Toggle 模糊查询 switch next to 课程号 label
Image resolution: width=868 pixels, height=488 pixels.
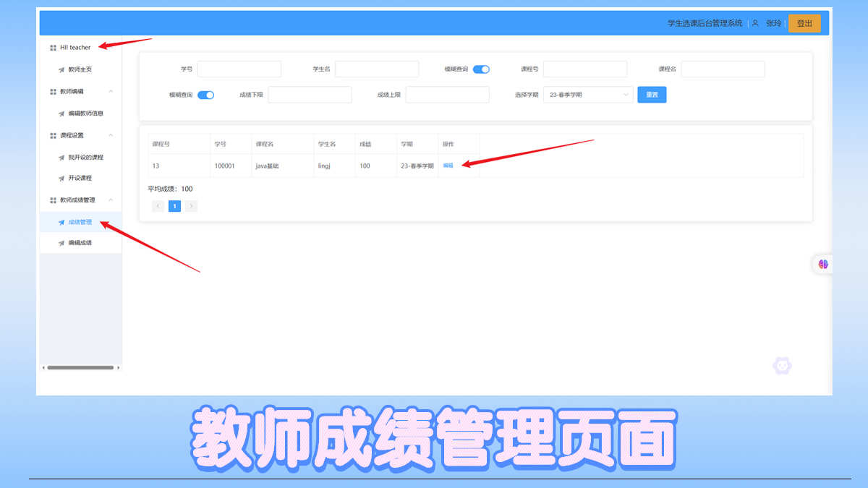click(x=481, y=69)
